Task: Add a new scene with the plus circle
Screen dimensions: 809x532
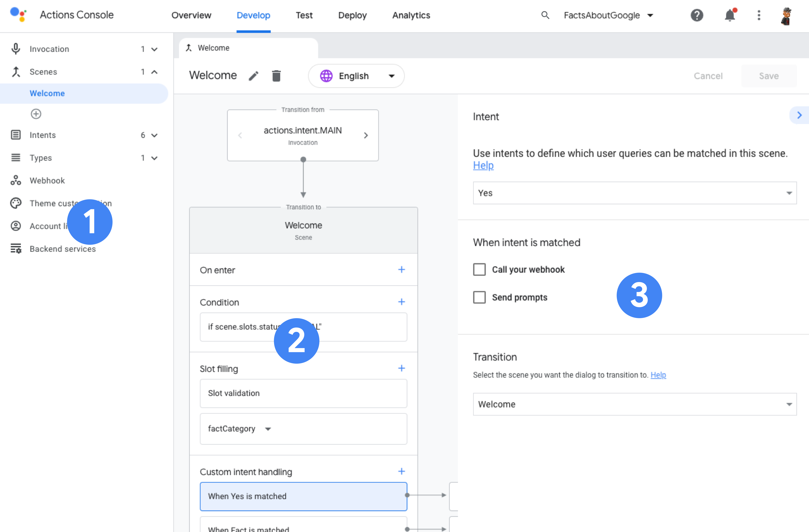Action: click(36, 114)
